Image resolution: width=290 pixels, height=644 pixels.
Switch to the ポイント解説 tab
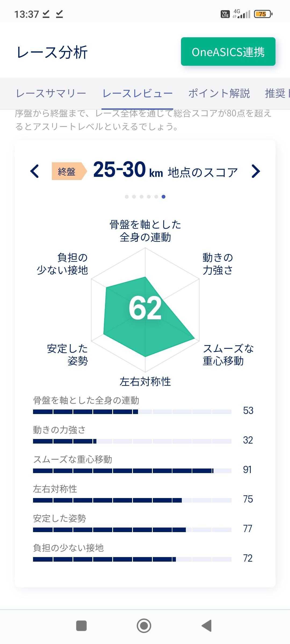(219, 93)
